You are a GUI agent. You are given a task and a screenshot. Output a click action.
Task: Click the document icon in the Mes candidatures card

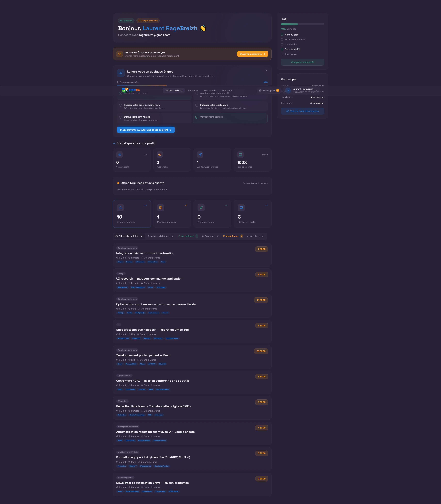tap(161, 208)
